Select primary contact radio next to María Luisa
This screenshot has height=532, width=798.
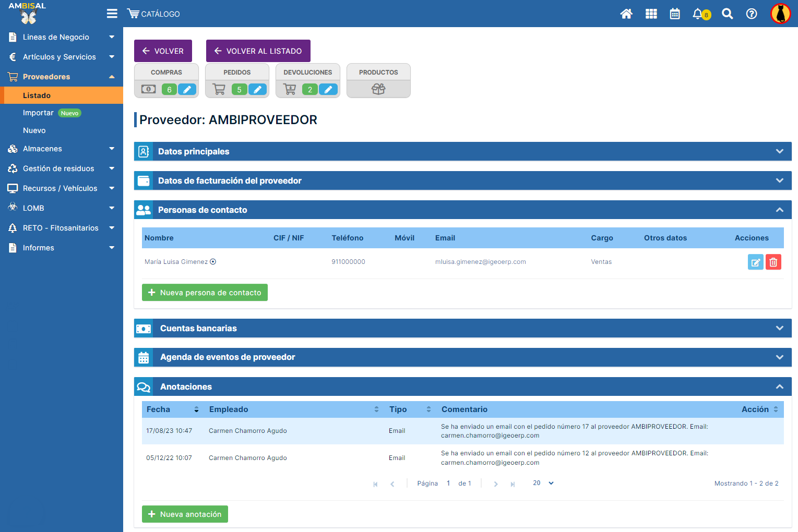[x=213, y=262]
